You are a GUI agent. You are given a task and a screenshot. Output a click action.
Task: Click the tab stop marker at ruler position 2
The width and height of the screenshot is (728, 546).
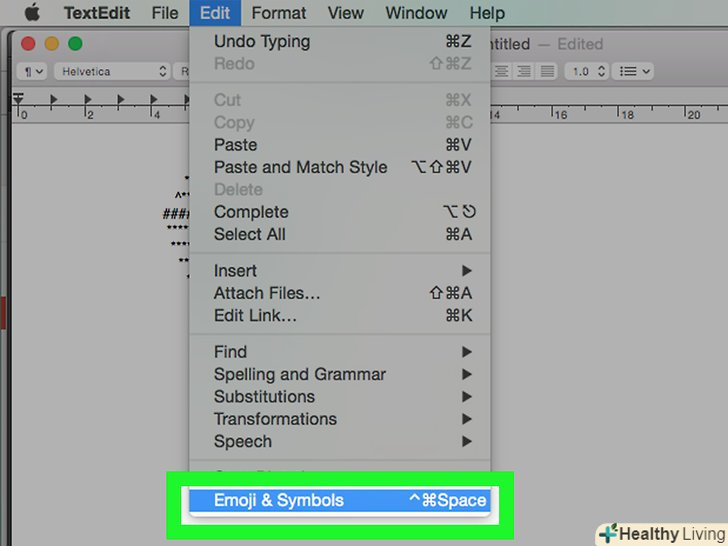click(x=87, y=99)
